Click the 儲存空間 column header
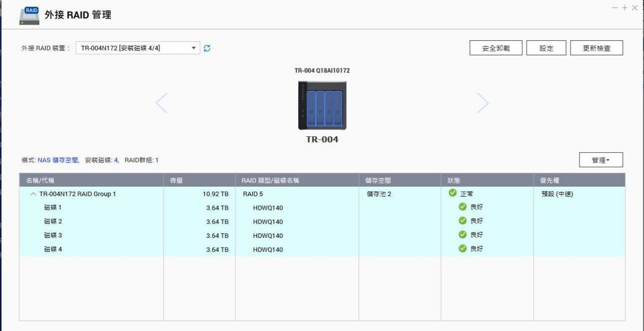 400,180
